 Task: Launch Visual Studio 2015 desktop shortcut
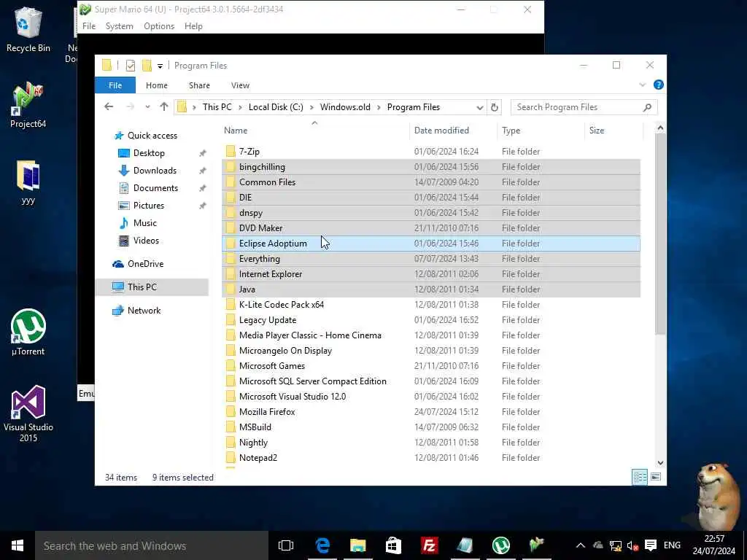pos(28,413)
